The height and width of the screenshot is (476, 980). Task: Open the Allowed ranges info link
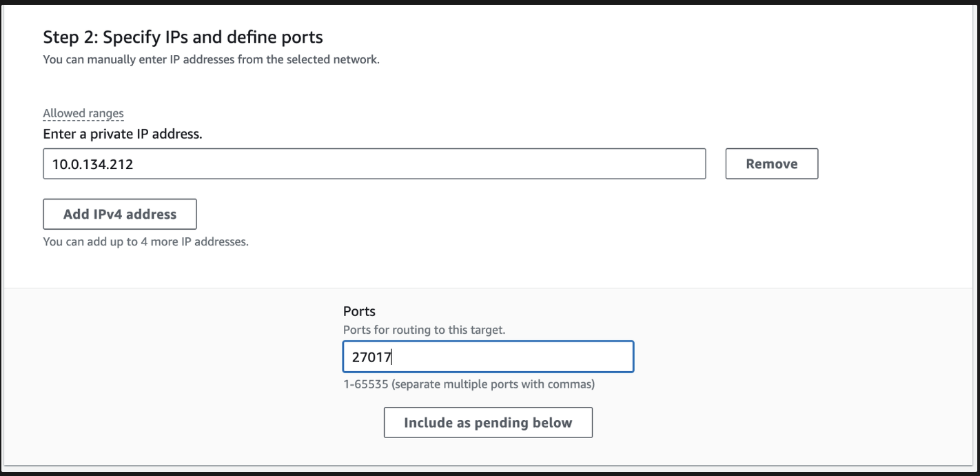[83, 113]
